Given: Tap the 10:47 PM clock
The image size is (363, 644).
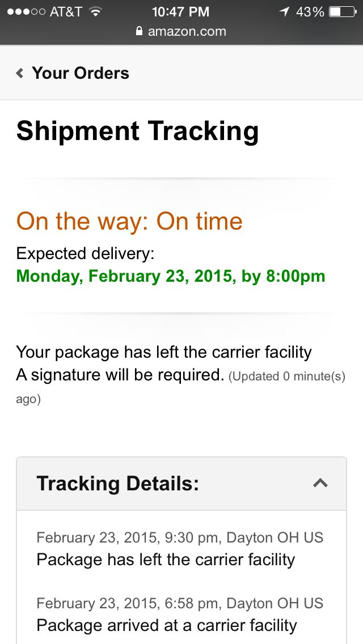Looking at the screenshot, I should 180,11.
